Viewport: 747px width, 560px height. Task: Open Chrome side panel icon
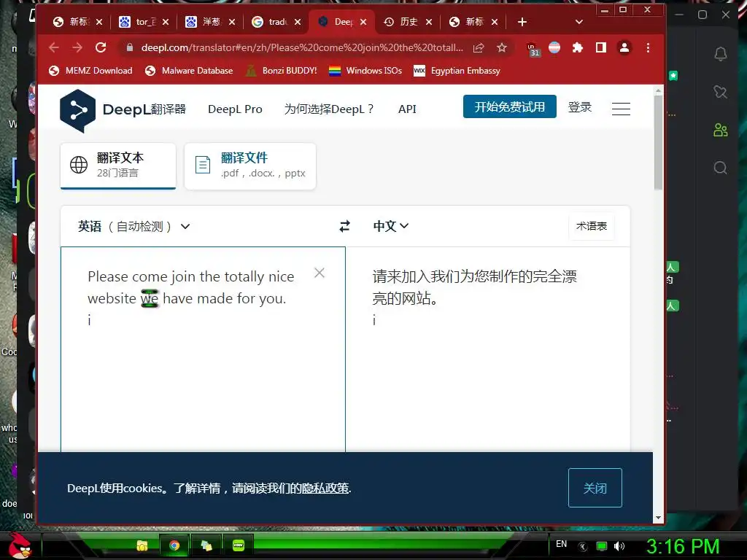(601, 47)
